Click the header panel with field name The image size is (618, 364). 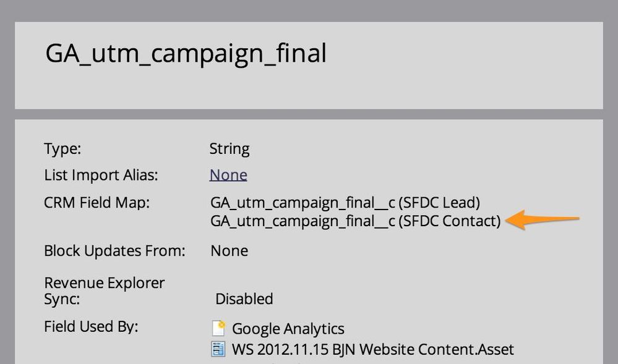(x=309, y=66)
